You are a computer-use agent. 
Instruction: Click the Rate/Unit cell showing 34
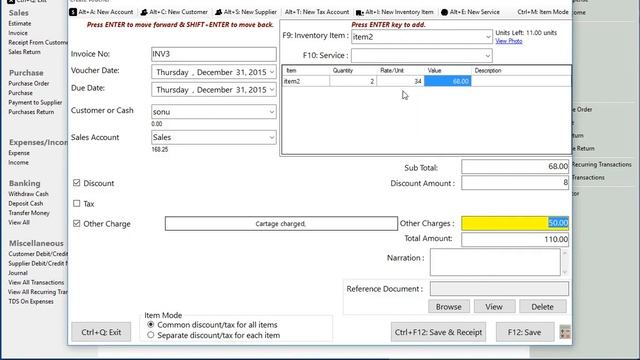point(400,81)
